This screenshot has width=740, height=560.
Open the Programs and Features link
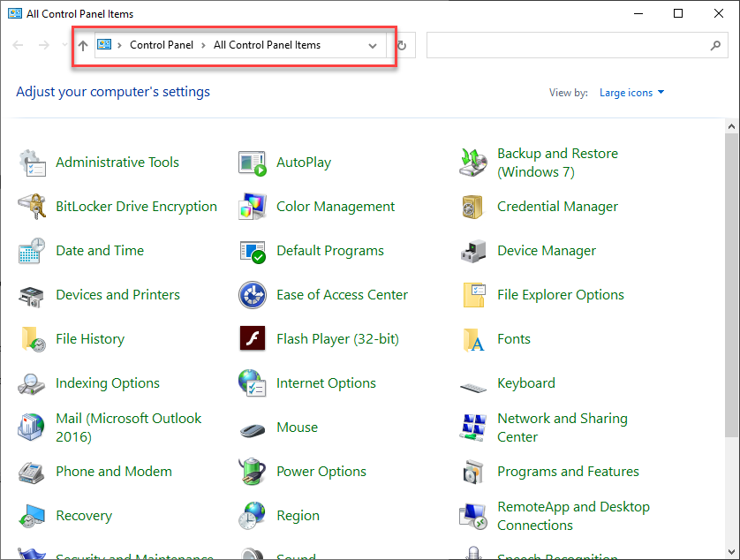coord(568,472)
